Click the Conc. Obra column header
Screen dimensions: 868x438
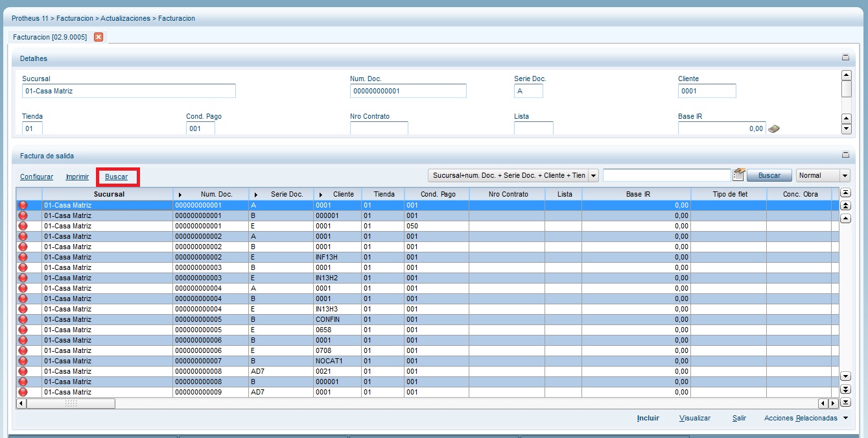[800, 194]
